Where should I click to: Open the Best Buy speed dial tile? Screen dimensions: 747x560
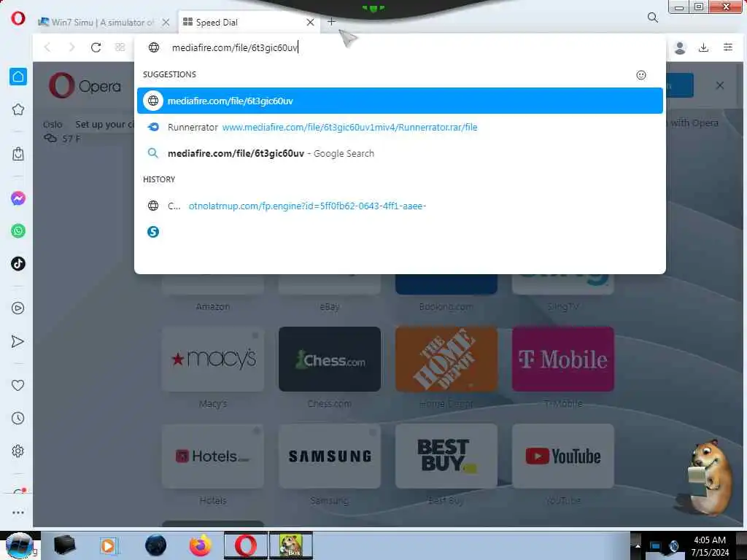click(446, 456)
